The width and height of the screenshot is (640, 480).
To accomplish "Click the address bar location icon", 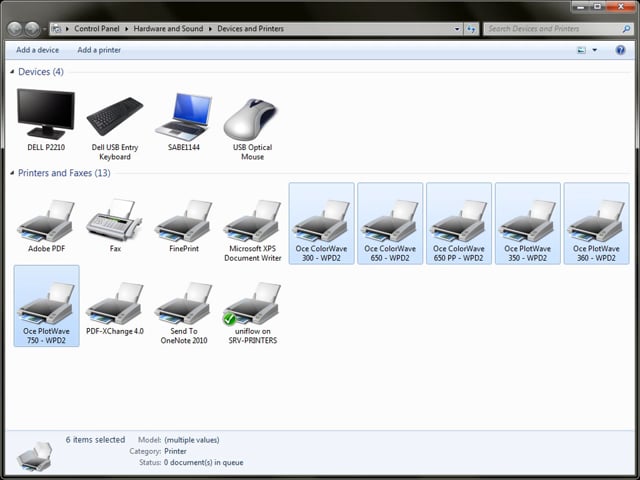I will (56, 29).
